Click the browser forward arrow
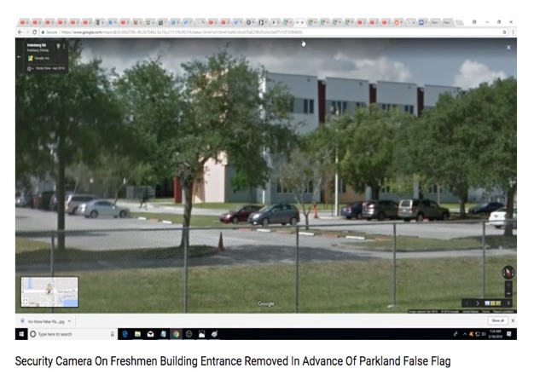 [x=27, y=32]
